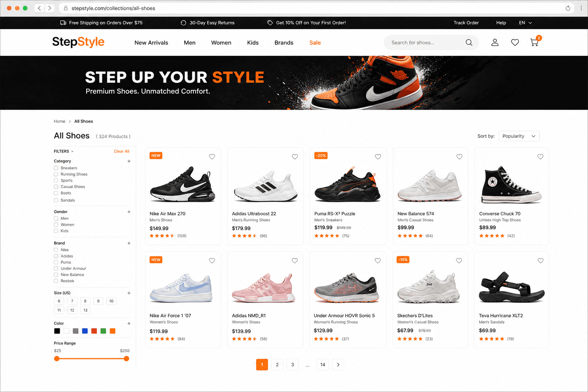Open the New Arrivals menu
Image resolution: width=588 pixels, height=392 pixels.
click(x=151, y=42)
